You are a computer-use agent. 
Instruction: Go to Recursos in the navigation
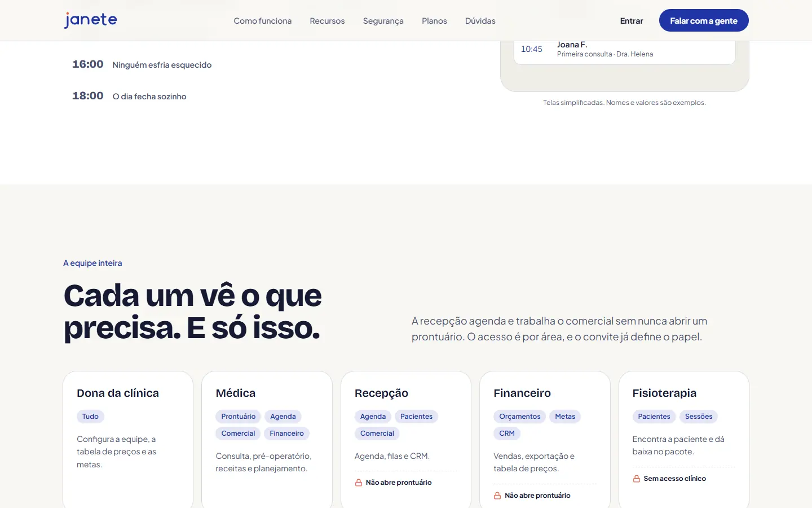pyautogui.click(x=327, y=21)
